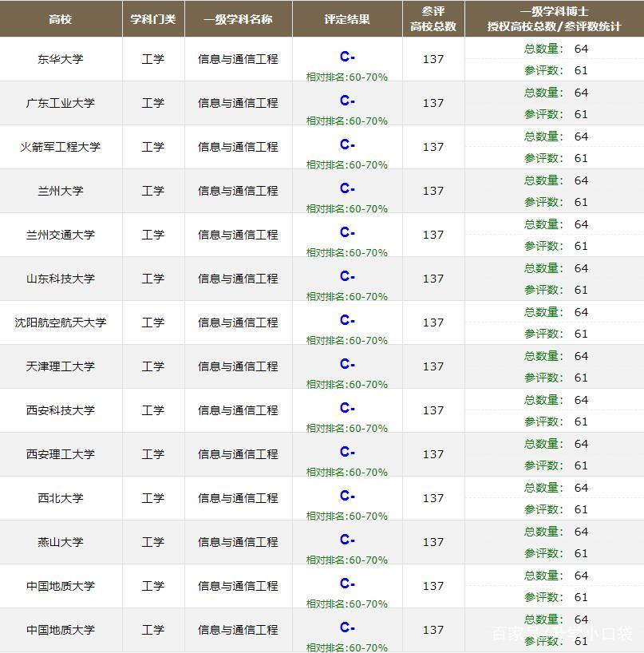This screenshot has height=653, width=644.
Task: Select the 参评高校总数 column header
Action: tap(433, 19)
